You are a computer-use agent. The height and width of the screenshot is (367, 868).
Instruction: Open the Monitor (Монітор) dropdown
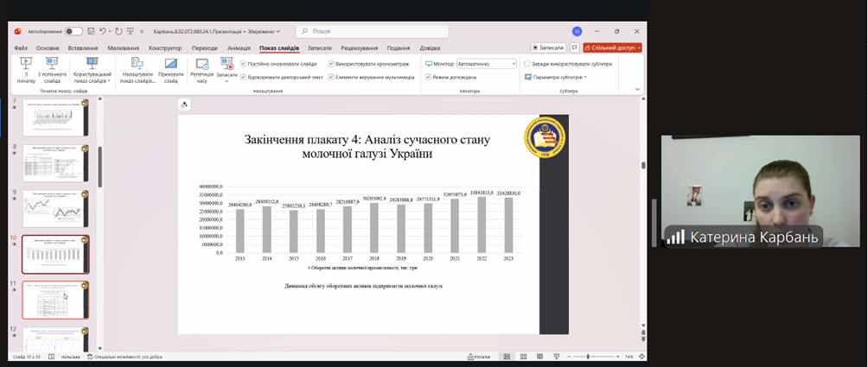tap(486, 64)
